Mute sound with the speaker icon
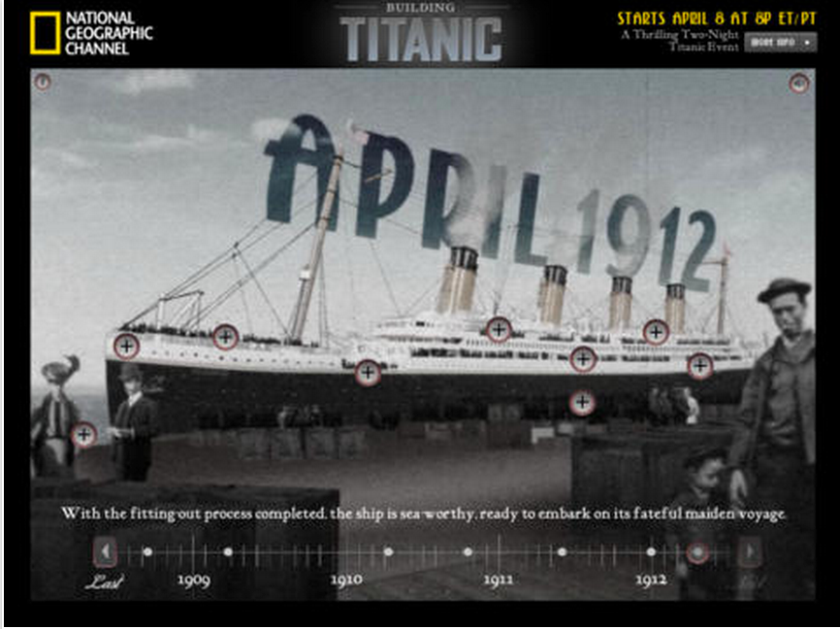The height and width of the screenshot is (629, 840). coord(798,83)
